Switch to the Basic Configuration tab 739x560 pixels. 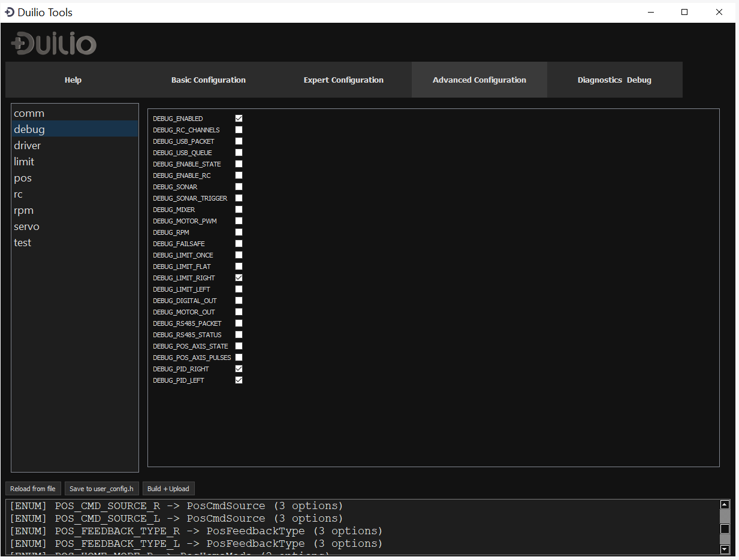(208, 79)
